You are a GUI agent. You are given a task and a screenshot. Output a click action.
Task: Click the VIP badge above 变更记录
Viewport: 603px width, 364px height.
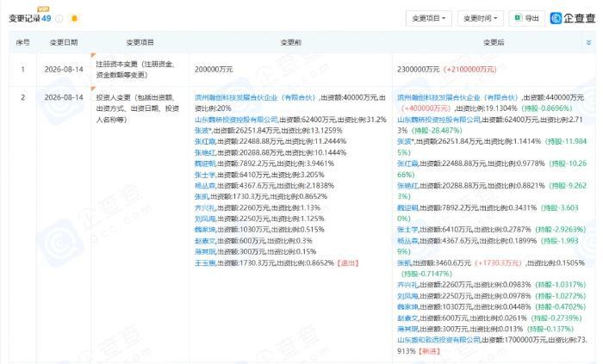click(43, 9)
